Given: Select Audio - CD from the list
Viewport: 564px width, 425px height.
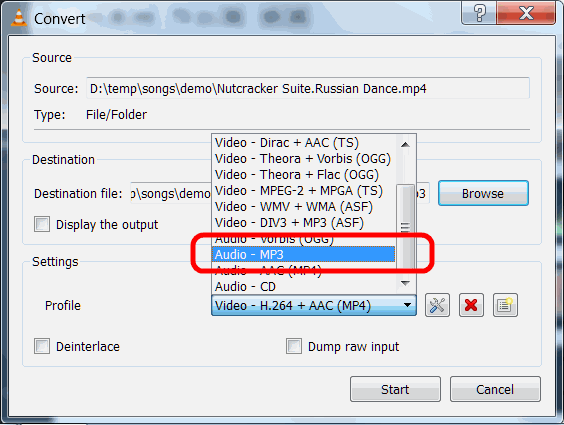Looking at the screenshot, I should pyautogui.click(x=304, y=287).
